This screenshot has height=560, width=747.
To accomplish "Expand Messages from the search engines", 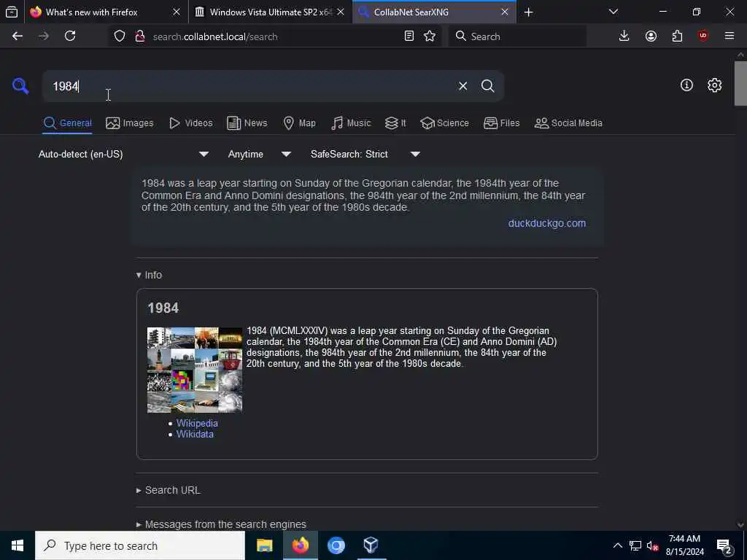I will click(221, 524).
